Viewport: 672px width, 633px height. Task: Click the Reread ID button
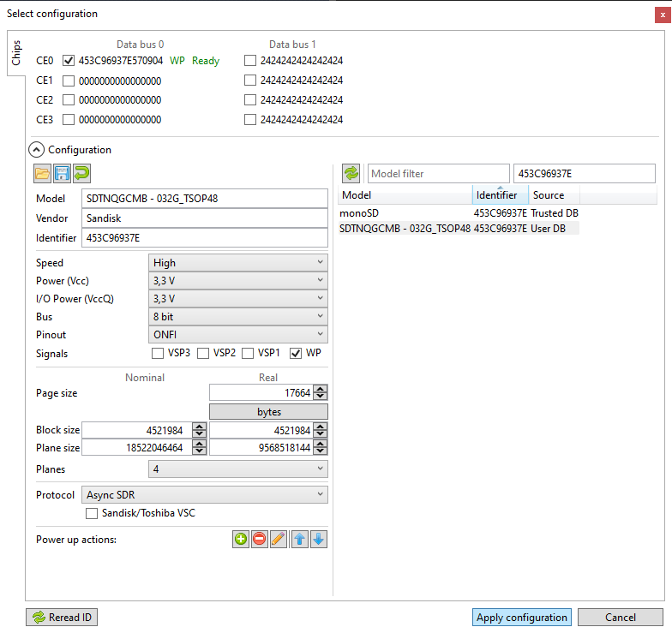pyautogui.click(x=63, y=618)
